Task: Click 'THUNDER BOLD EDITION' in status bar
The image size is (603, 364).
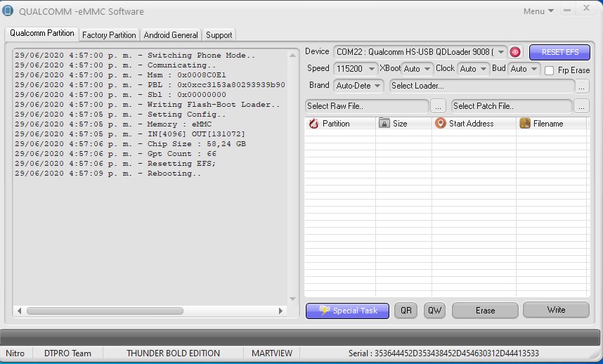Action: coord(173,353)
